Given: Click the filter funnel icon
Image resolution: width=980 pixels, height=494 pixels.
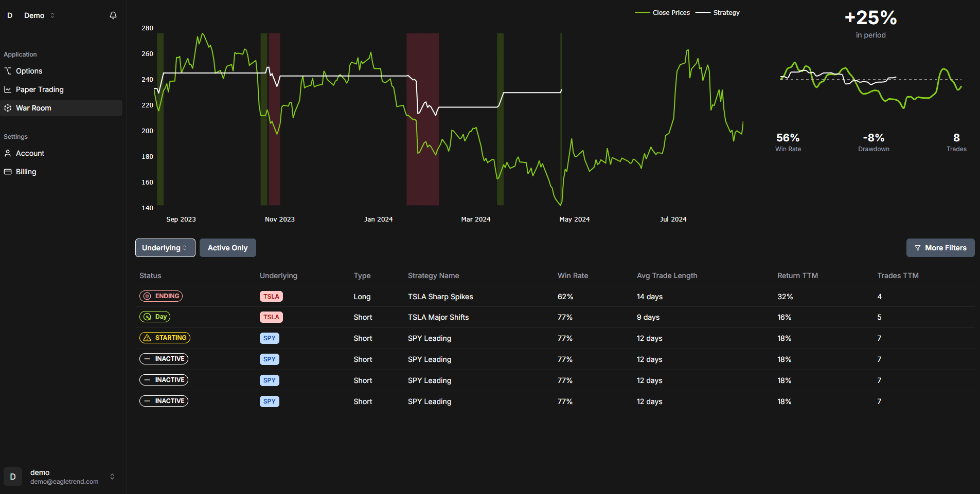Looking at the screenshot, I should point(918,248).
